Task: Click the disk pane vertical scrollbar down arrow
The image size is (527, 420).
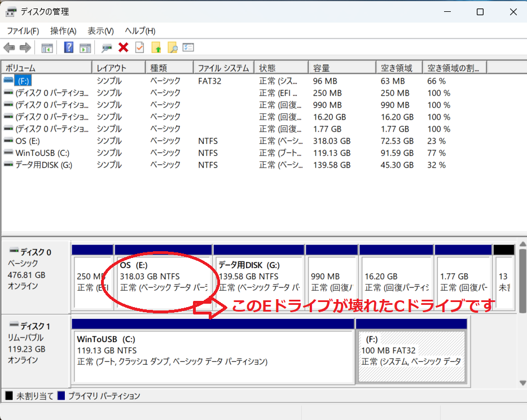Action: [522, 383]
